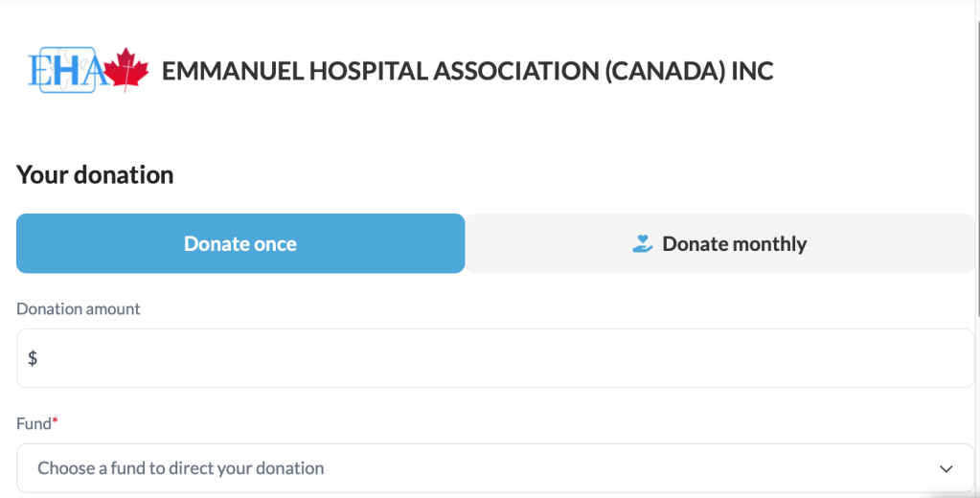This screenshot has height=498, width=980.
Task: Select the "Donate once" option
Action: click(240, 243)
